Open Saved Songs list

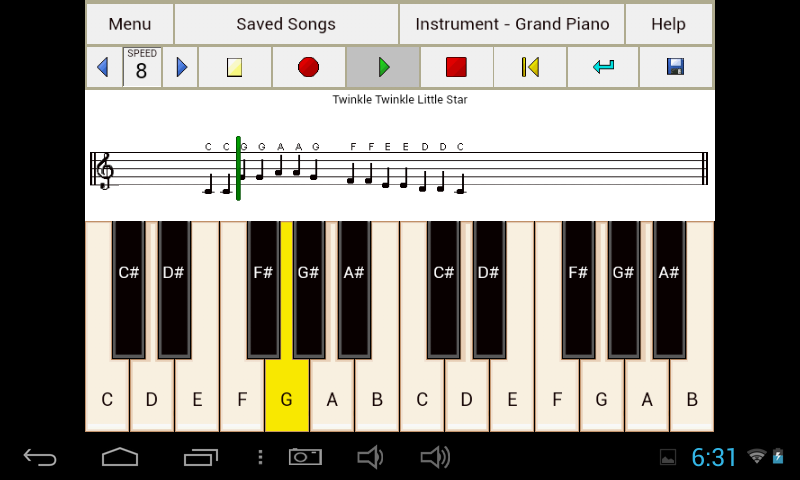286,24
